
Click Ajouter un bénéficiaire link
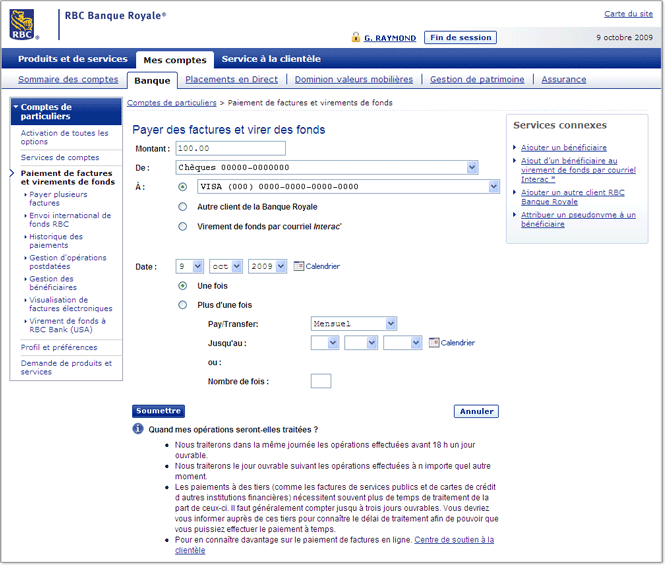tap(564, 148)
